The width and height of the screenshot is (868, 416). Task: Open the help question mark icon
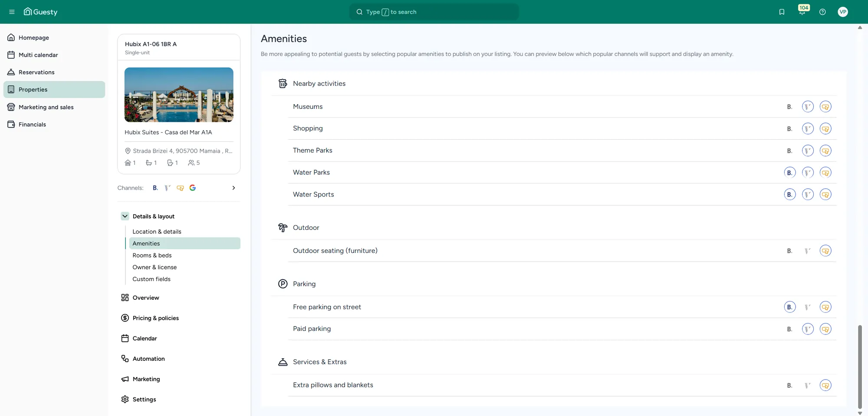point(822,12)
